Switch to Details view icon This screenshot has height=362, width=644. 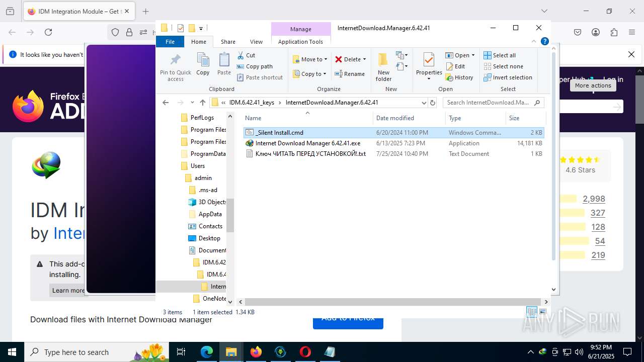[532, 312]
